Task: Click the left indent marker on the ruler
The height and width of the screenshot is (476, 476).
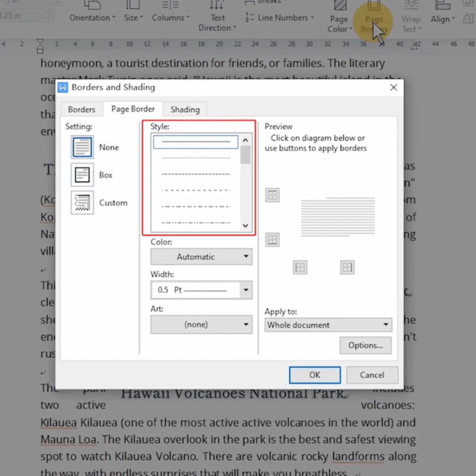Action: coord(40,46)
